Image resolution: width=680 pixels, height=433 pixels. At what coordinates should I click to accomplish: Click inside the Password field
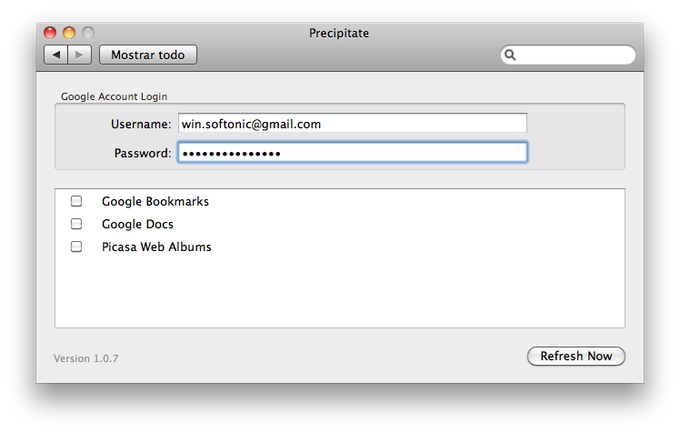point(353,153)
